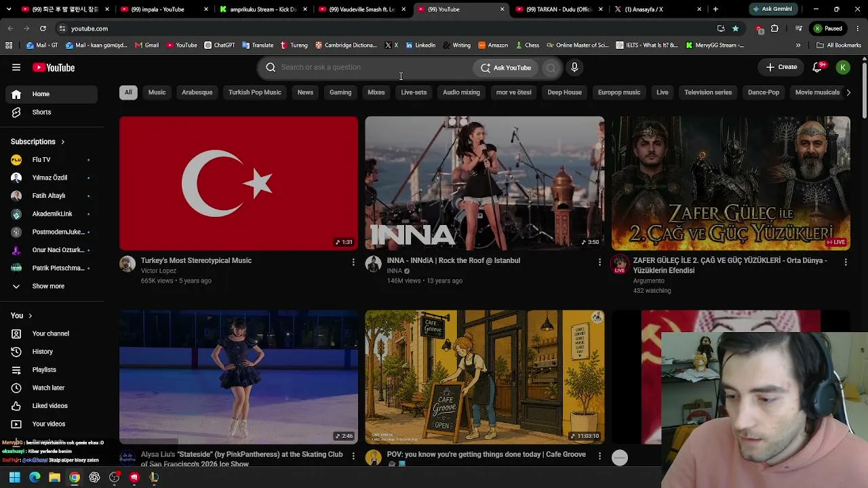Expand the You section chevron
868x488 pixels.
[30, 316]
